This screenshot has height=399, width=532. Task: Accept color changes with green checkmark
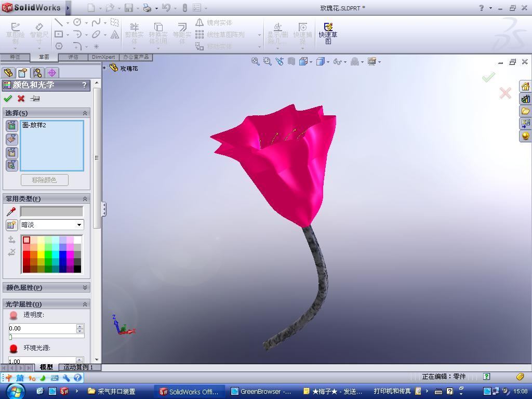tap(7, 98)
